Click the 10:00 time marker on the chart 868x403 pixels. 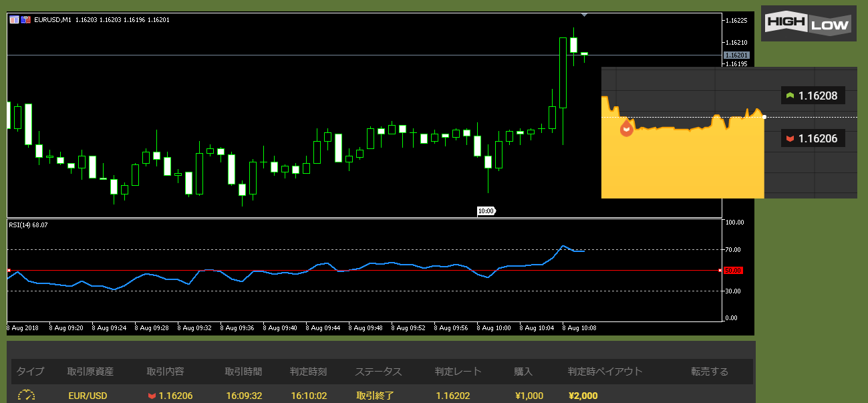486,211
